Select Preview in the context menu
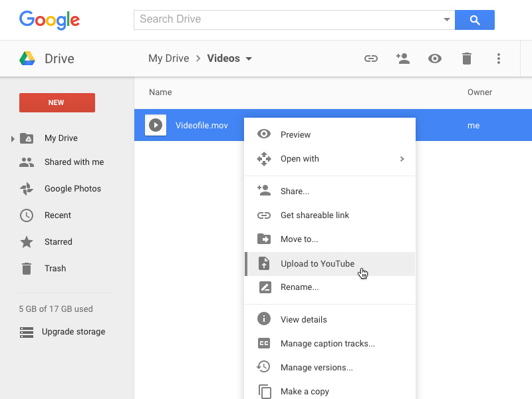 [330, 135]
